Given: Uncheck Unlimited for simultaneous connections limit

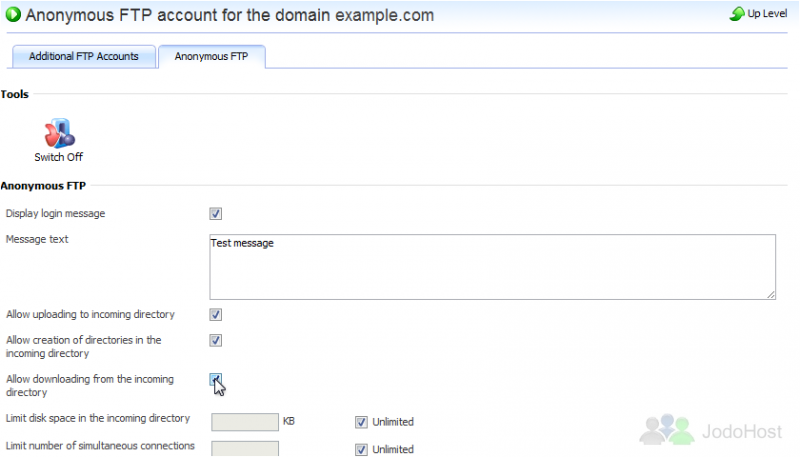Looking at the screenshot, I should pyautogui.click(x=361, y=449).
